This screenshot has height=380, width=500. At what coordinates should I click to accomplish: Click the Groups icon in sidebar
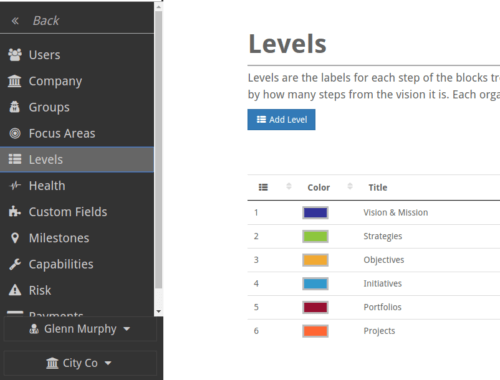click(15, 107)
